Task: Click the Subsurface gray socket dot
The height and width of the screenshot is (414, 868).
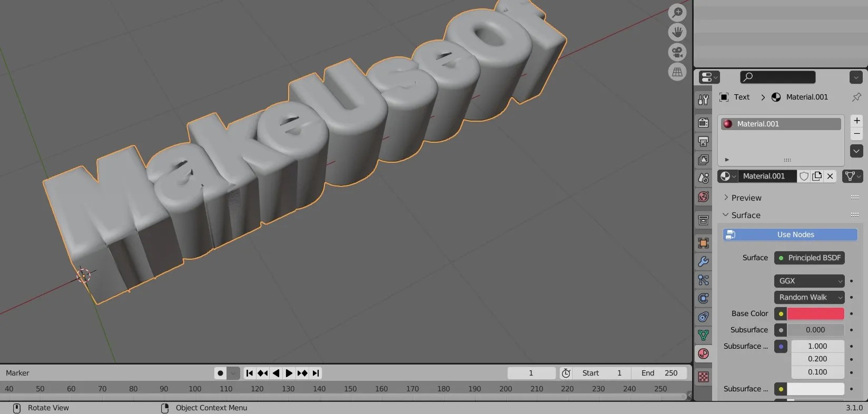Action: click(781, 330)
